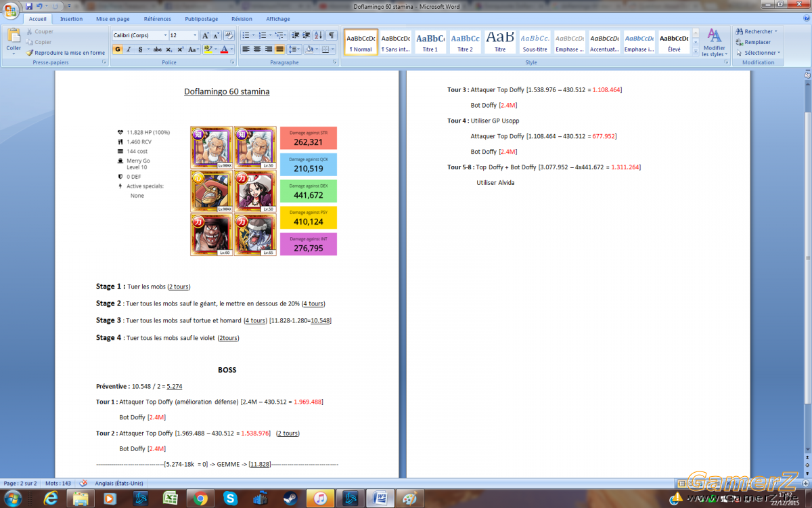Toggle paragraph marks display
The width and height of the screenshot is (812, 508).
(332, 35)
